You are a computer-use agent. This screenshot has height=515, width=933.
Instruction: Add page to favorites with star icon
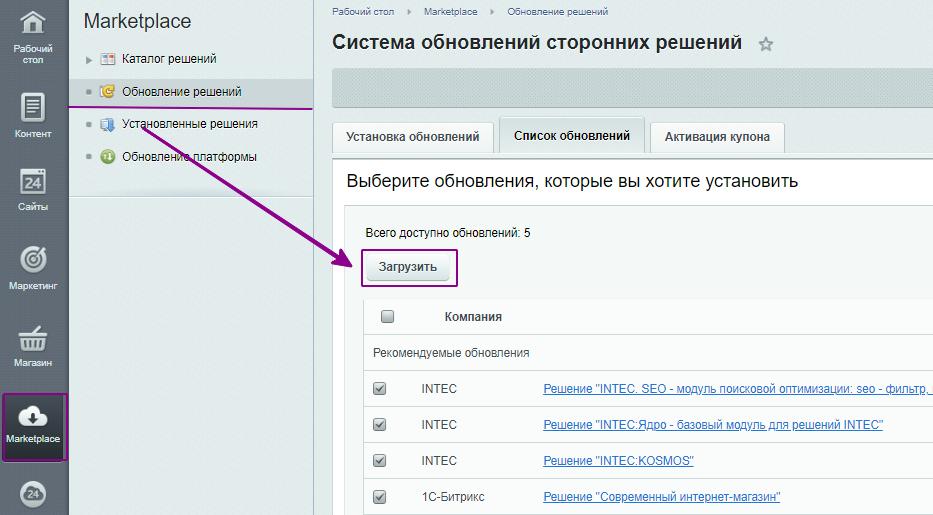tap(766, 44)
